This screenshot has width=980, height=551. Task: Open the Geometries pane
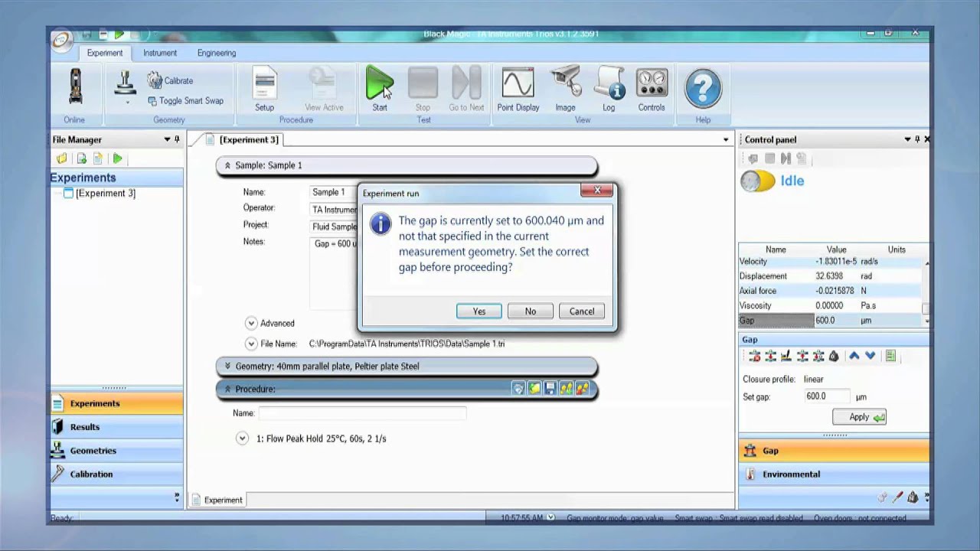[x=116, y=451]
